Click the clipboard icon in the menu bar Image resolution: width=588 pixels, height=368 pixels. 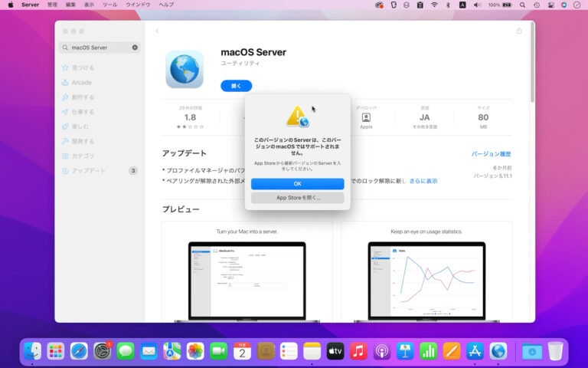pos(420,5)
